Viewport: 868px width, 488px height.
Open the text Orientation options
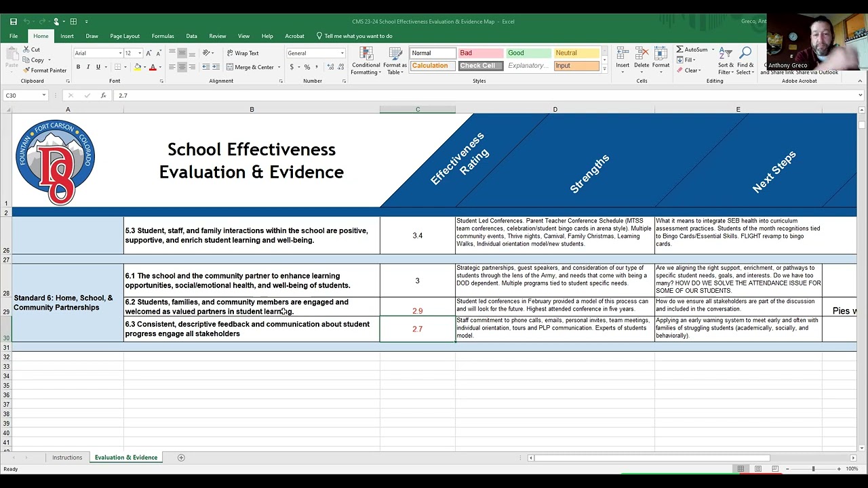(208, 53)
